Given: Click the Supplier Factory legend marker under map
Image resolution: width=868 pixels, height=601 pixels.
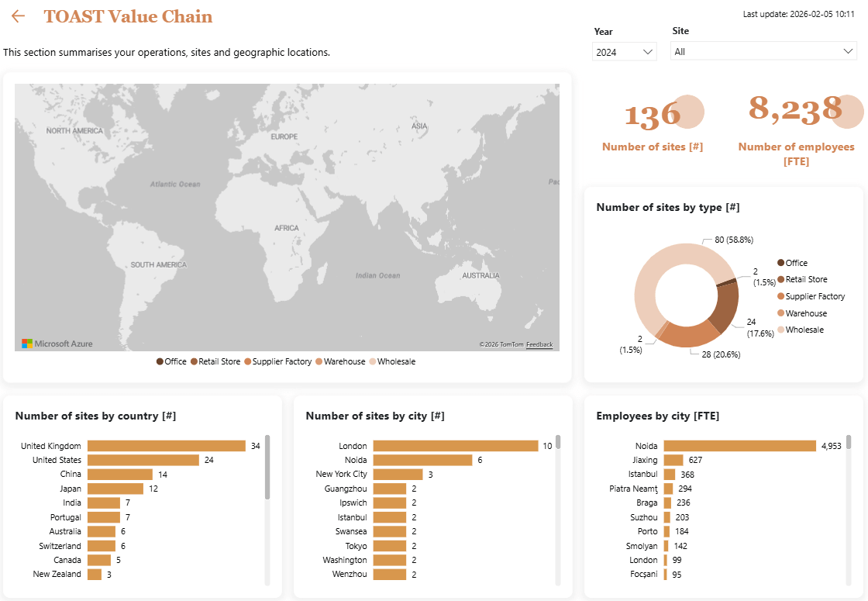Looking at the screenshot, I should 248,361.
